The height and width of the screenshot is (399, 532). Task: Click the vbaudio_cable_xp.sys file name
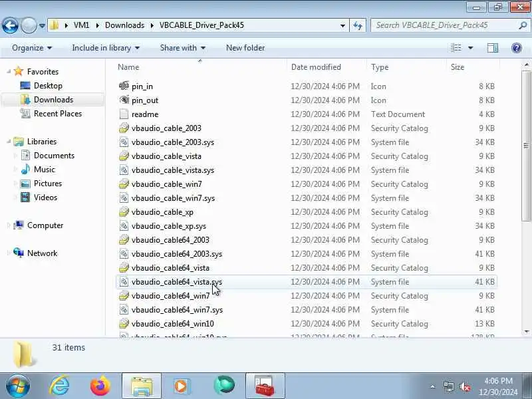click(x=169, y=226)
